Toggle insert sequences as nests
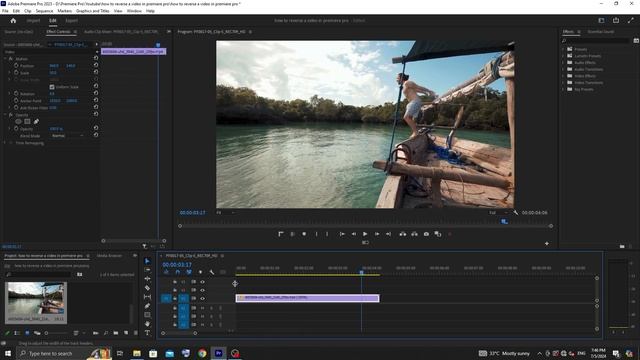Image resolution: width=640 pixels, height=360 pixels. pos(166,272)
